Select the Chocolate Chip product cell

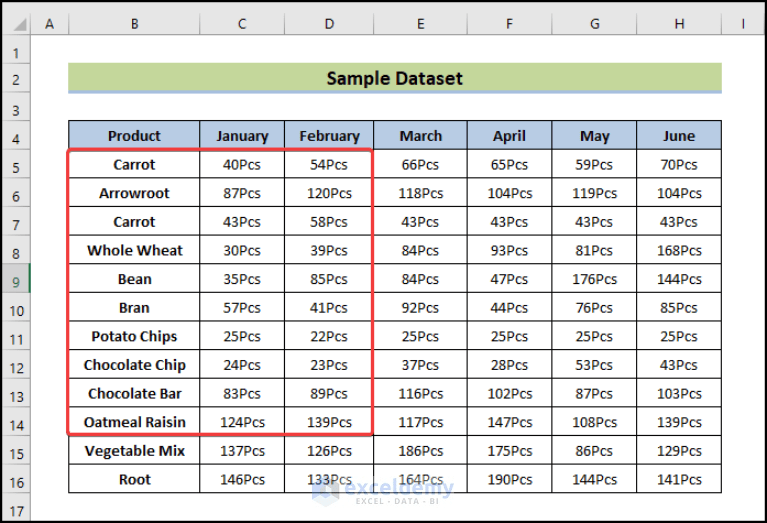134,364
